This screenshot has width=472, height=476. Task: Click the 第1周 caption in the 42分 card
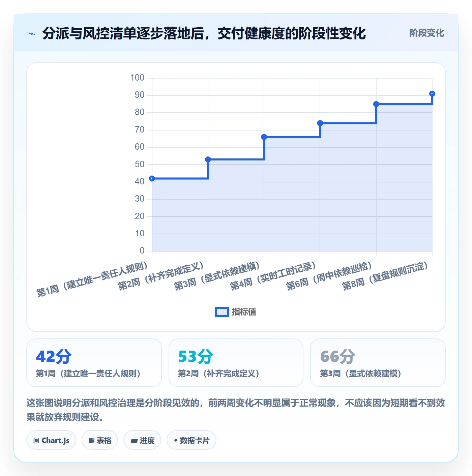click(88, 374)
